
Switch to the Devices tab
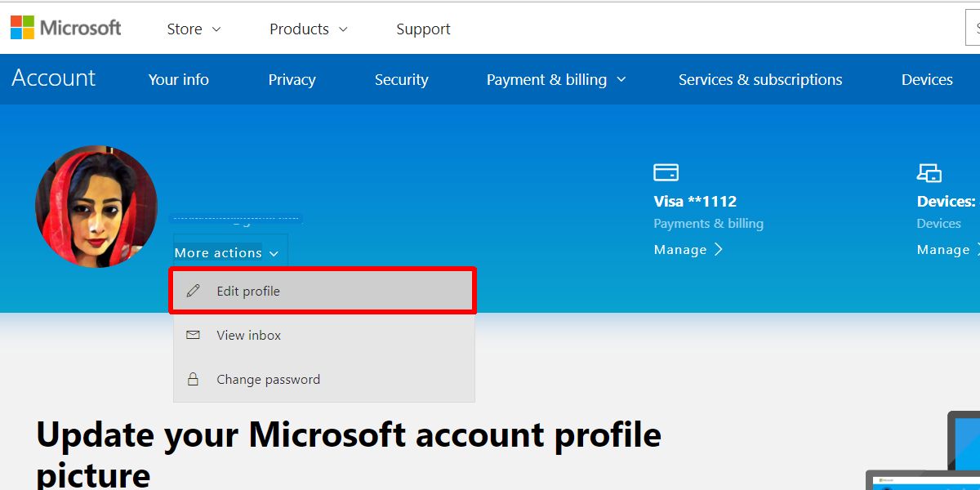pyautogui.click(x=927, y=80)
